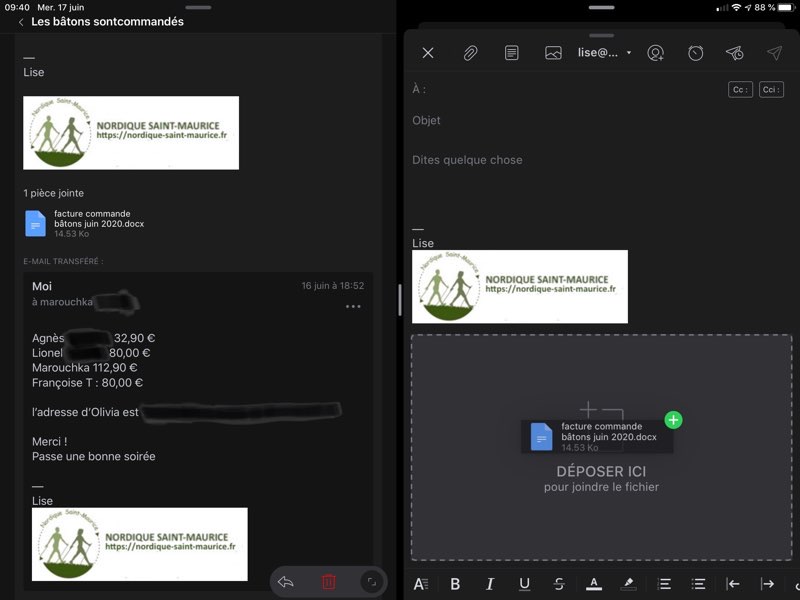Tap the reply arrow icon
Viewport: 800px width, 600px height.
286,582
